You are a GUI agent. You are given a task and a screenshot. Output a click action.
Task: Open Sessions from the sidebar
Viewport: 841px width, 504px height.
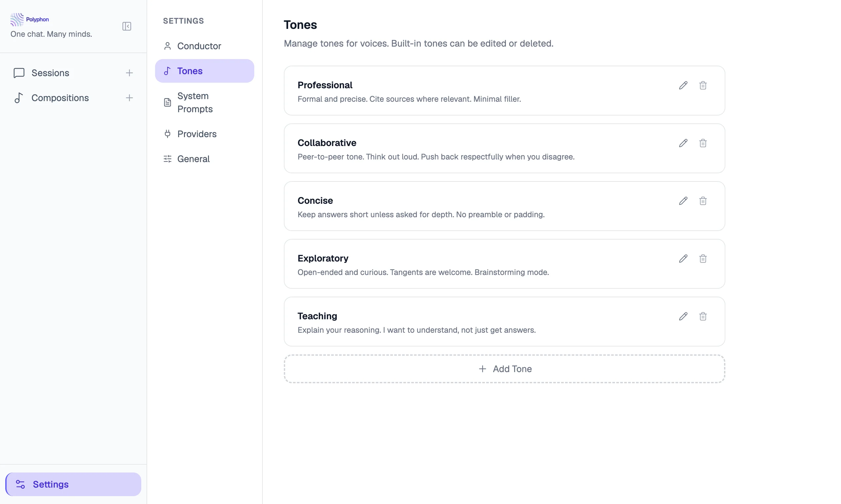(50, 73)
